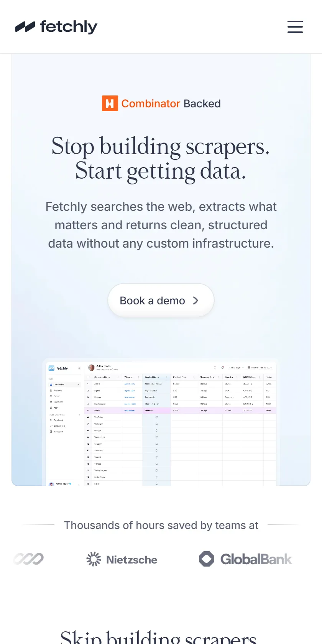Click the Arthur Taylor avatar in preview
The image size is (322, 644).
coord(91,368)
